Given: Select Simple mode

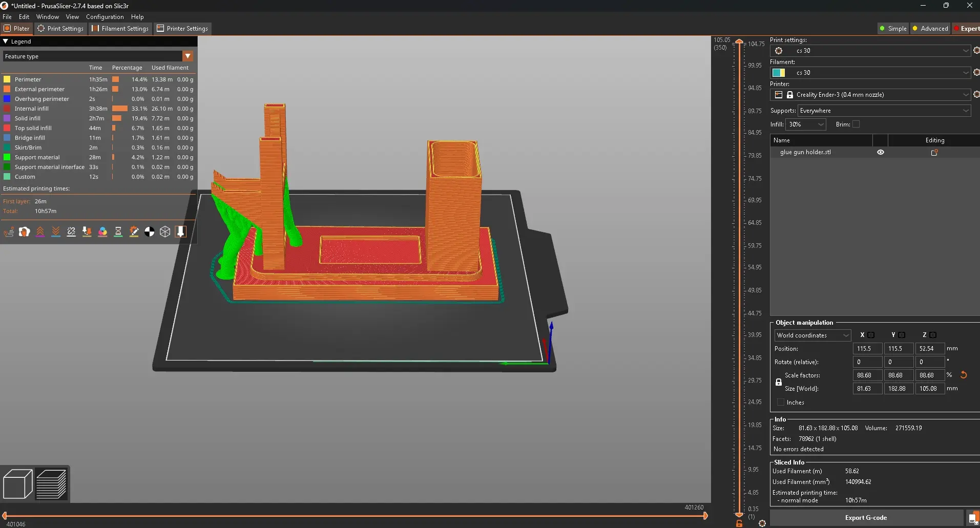Looking at the screenshot, I should 893,29.
